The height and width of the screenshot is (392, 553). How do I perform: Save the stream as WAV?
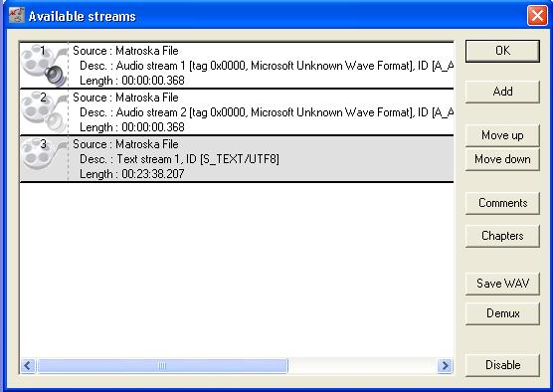(x=502, y=284)
